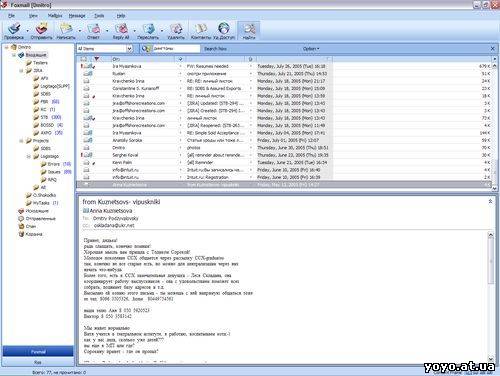Collapse the Входящие folder node
500x376 pixels.
pyautogui.click(x=14, y=55)
